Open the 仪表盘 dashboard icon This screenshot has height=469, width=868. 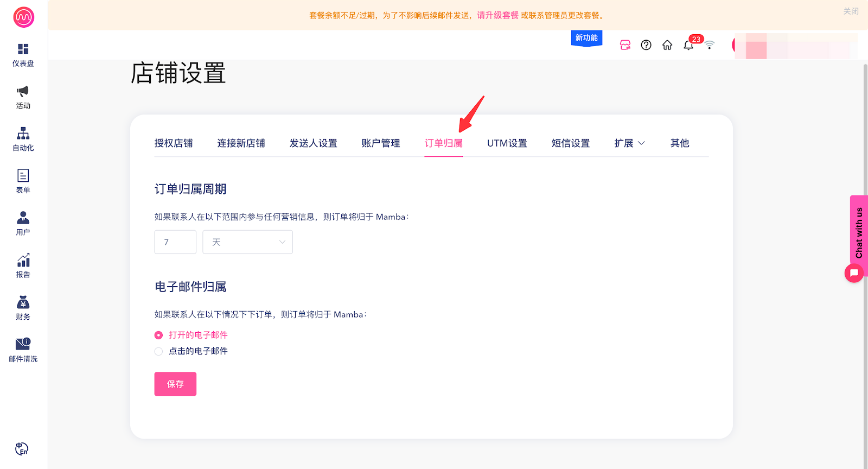[x=23, y=49]
